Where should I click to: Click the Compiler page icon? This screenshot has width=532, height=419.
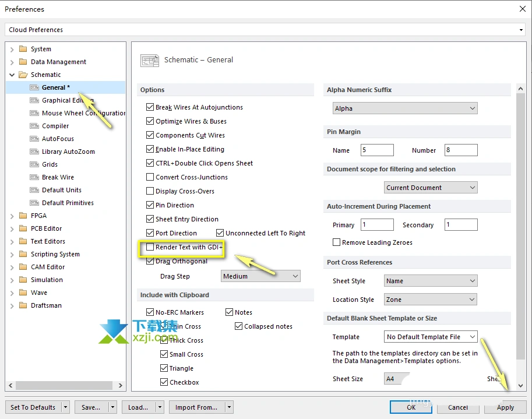click(x=34, y=126)
